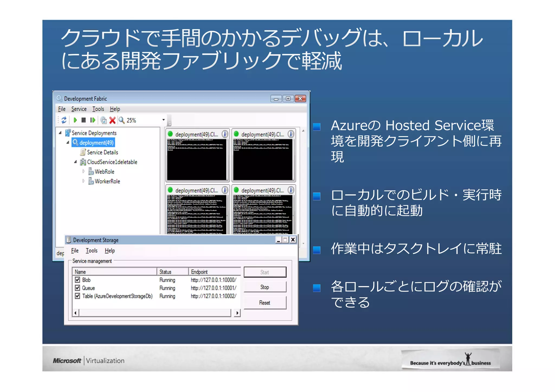Viewport: 555px width, 392px height.
Task: Click green status dot of bottom-right instance
Action: click(x=236, y=190)
